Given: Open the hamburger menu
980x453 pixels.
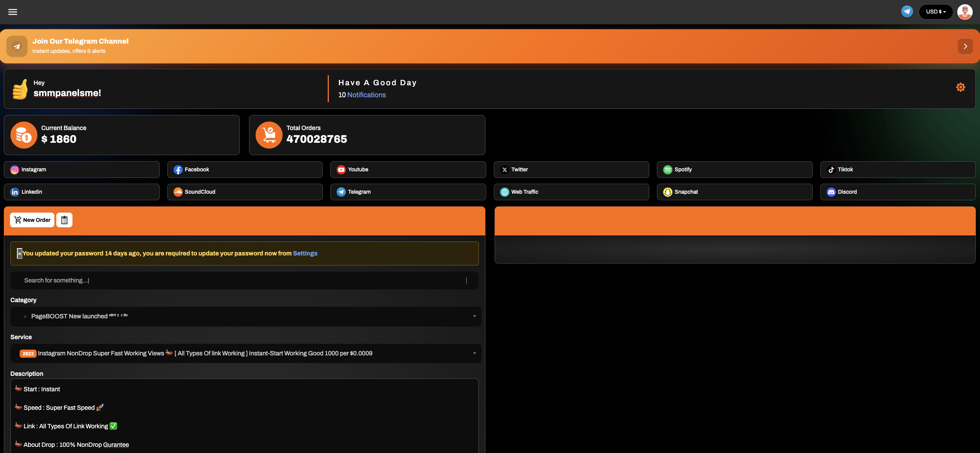Looking at the screenshot, I should click(x=13, y=12).
